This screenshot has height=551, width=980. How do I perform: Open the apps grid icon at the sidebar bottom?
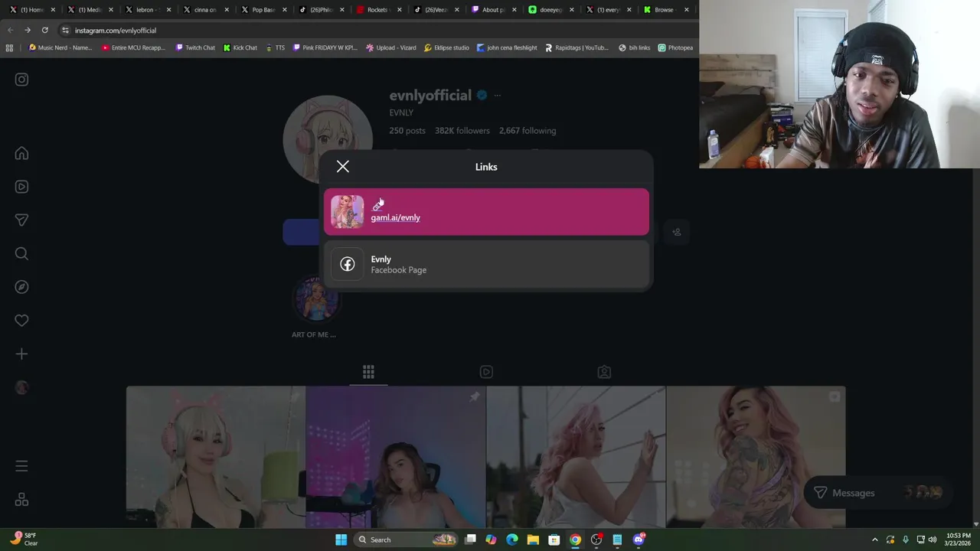click(21, 500)
